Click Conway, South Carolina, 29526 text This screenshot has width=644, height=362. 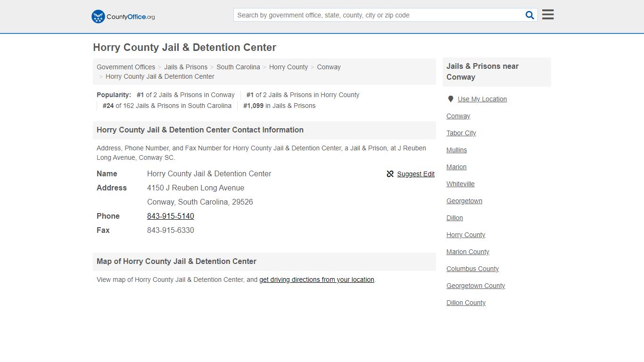[x=200, y=202]
